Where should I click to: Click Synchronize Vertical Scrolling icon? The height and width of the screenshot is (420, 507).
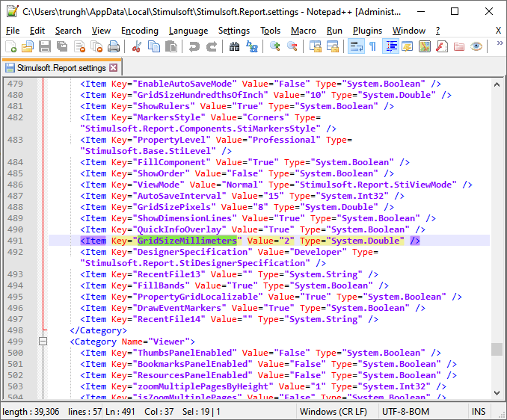(x=316, y=46)
